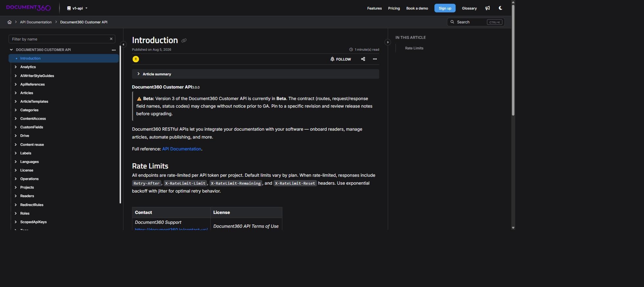Go to home via breadcrumb house icon
The width and height of the screenshot is (644, 287).
(x=10, y=22)
